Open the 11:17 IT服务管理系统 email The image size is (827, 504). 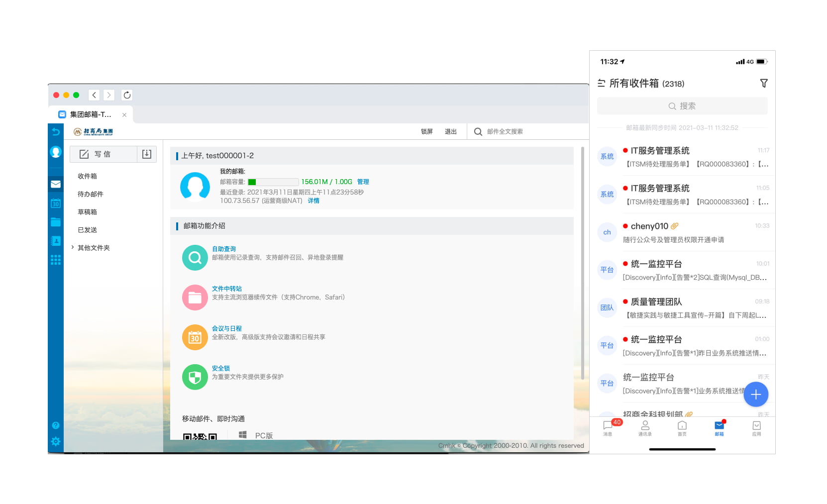point(683,157)
